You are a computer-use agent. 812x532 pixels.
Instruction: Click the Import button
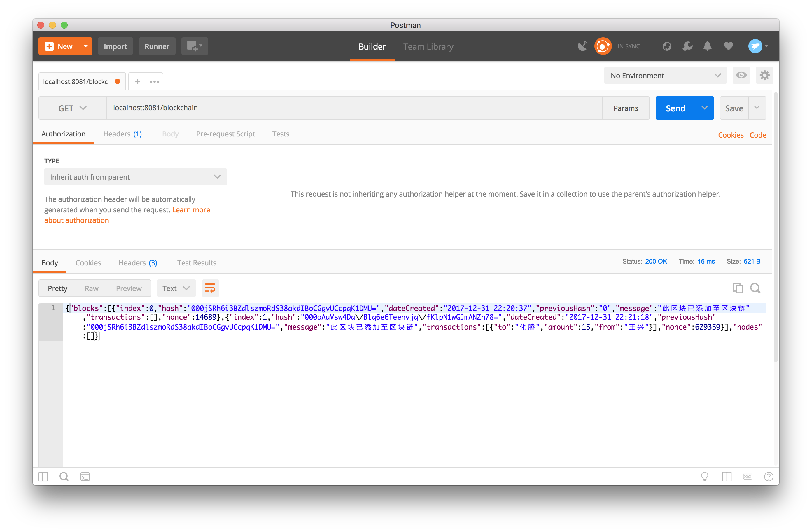(x=115, y=46)
